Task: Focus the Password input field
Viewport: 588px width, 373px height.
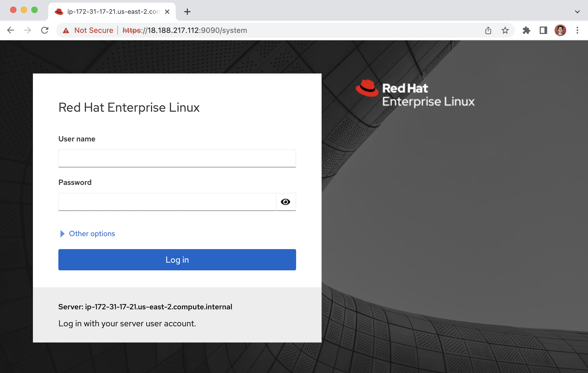Action: click(x=167, y=202)
